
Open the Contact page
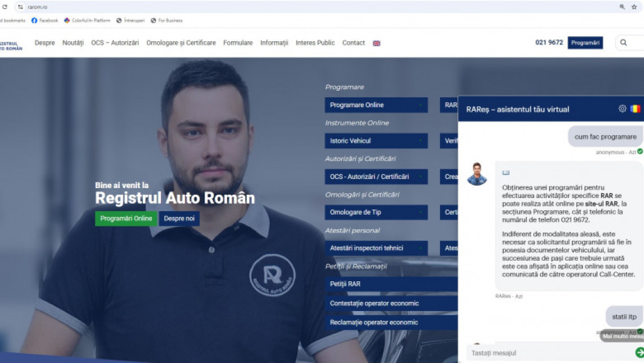click(353, 43)
